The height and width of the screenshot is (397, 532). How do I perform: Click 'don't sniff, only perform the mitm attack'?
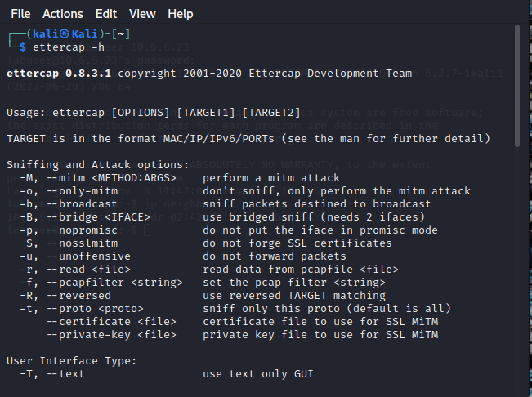pos(337,191)
